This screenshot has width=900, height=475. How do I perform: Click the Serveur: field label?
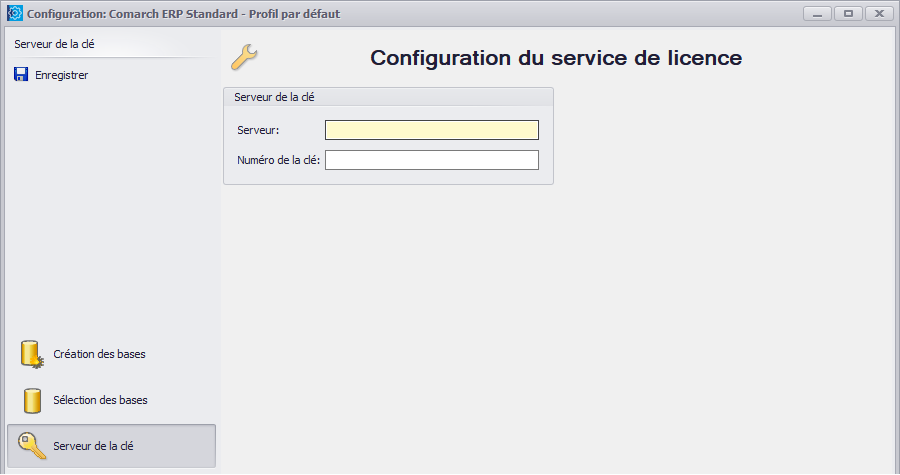(x=258, y=130)
